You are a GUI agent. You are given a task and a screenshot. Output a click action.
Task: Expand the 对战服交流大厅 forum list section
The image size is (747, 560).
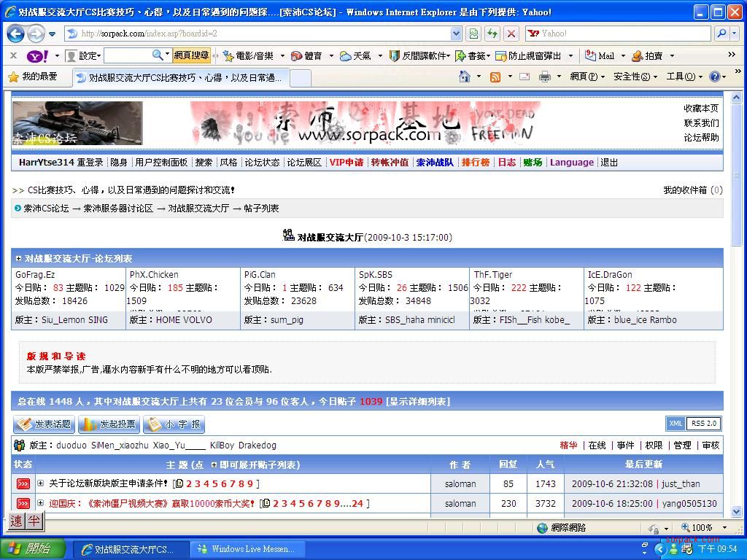point(18,259)
